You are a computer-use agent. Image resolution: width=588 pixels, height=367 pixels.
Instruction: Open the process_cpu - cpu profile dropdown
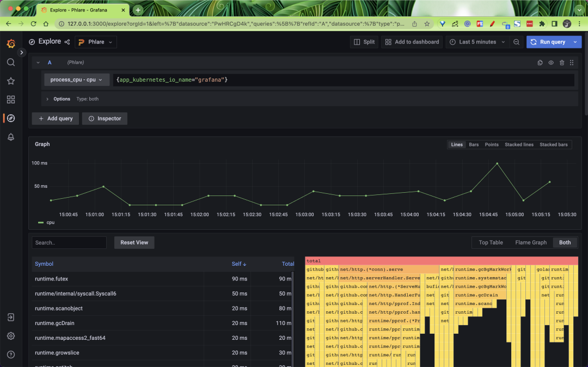tap(77, 80)
